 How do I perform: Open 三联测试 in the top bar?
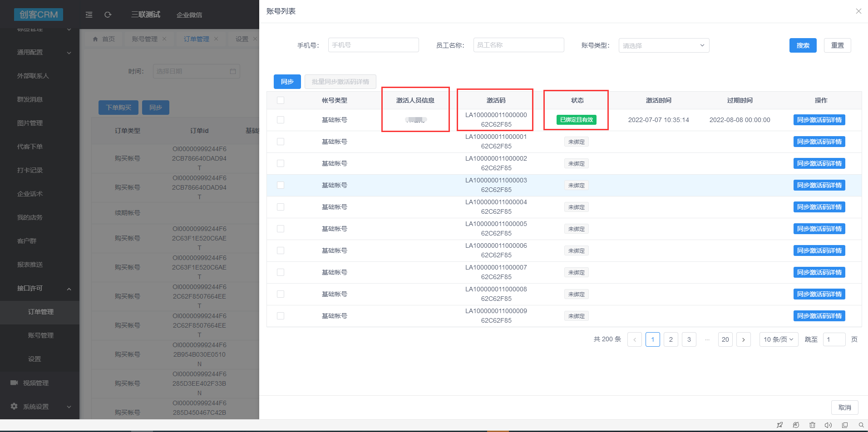tap(146, 15)
